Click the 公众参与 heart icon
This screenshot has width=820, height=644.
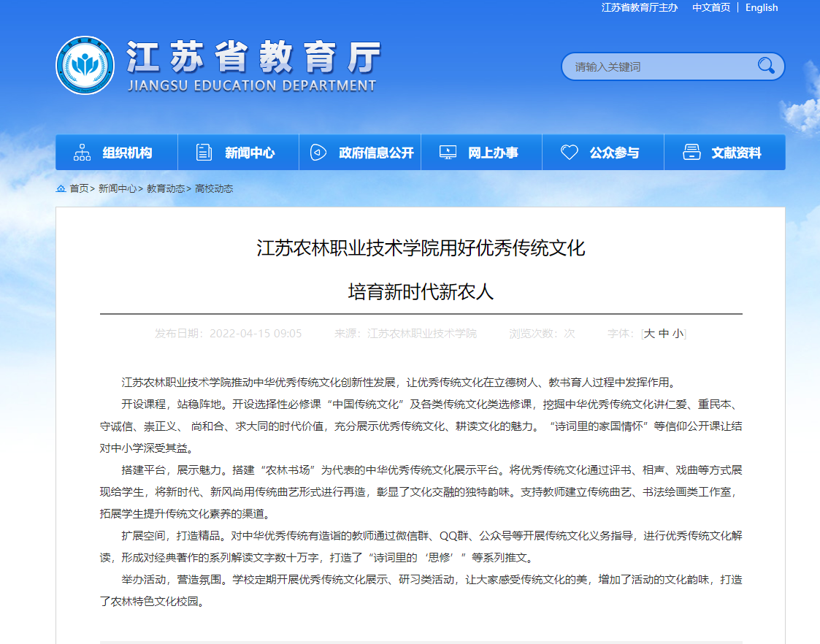[x=570, y=153]
